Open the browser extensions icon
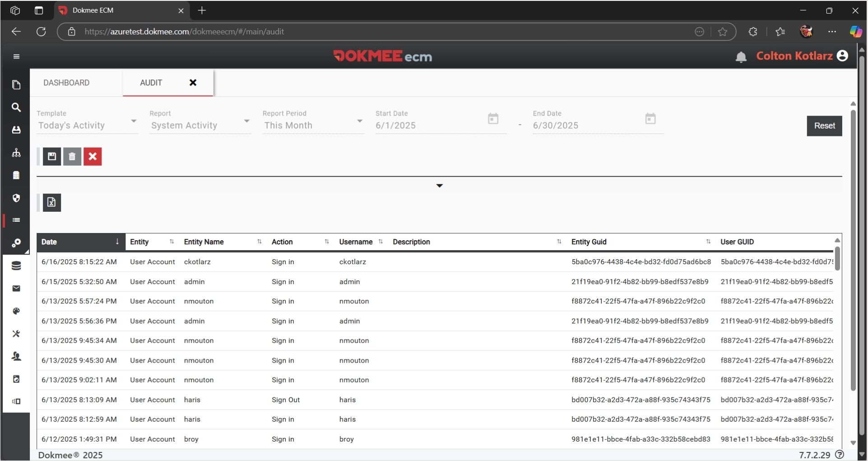 752,32
